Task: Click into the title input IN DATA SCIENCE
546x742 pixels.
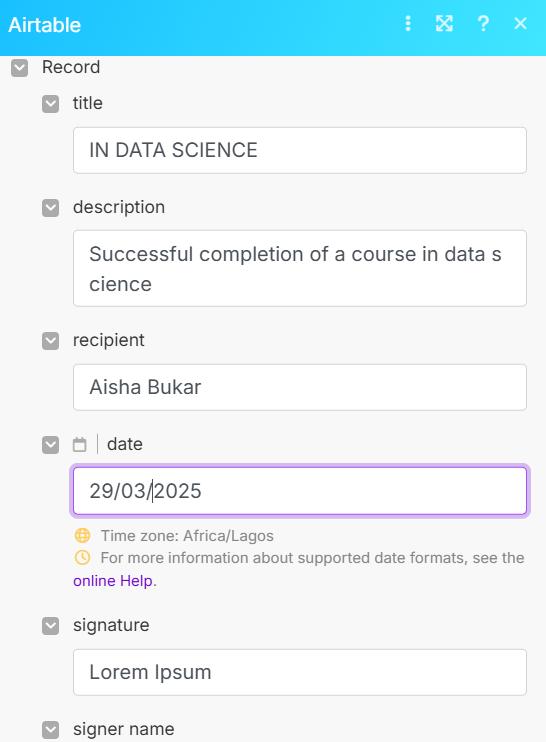Action: click(300, 150)
